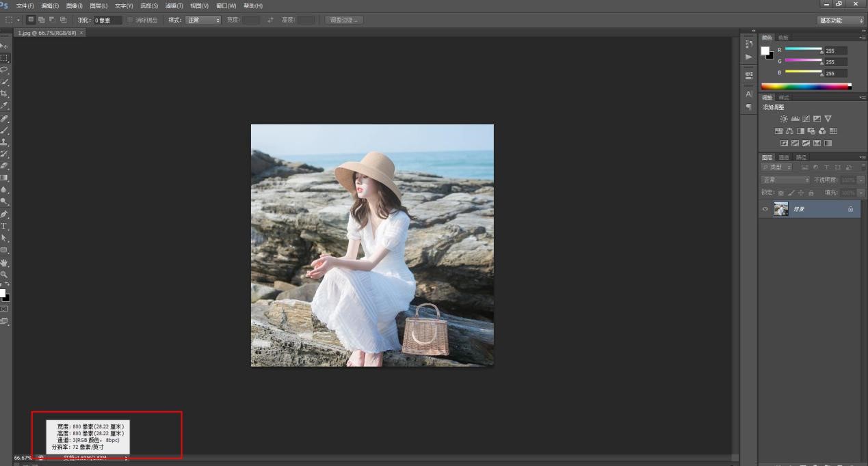The height and width of the screenshot is (466, 868).
Task: Toggle the 消除锯齿 anti-alias checkbox
Action: click(x=131, y=20)
